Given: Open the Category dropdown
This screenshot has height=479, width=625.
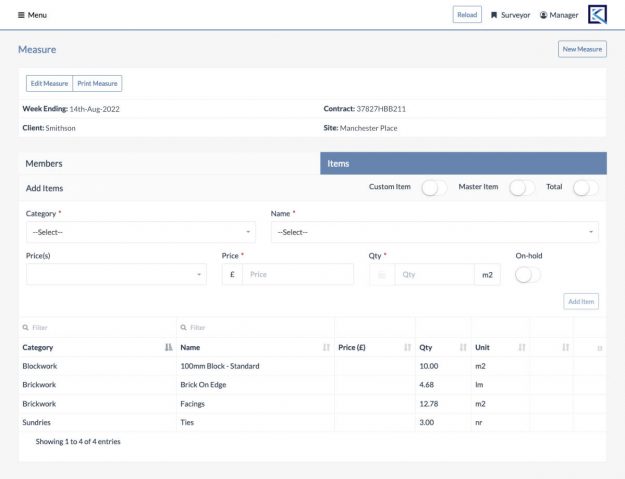Looking at the screenshot, I should 140,232.
